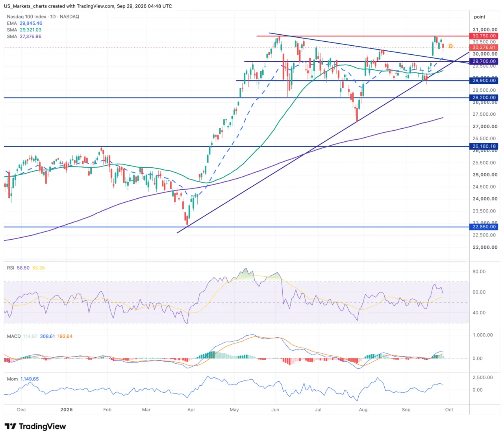Click the RSI 60.00 axis tick
The width and height of the screenshot is (504, 438).
tap(479, 292)
